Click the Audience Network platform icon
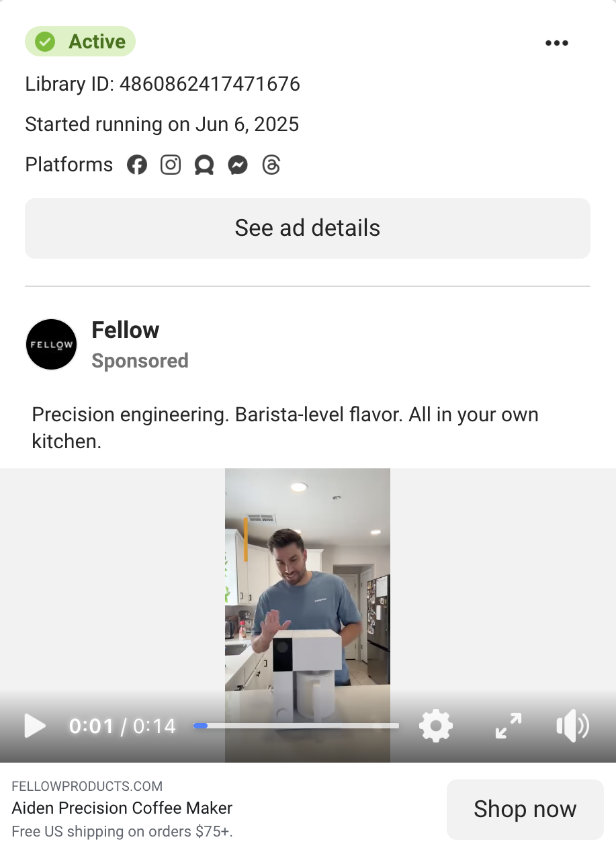The height and width of the screenshot is (852, 616). point(204,165)
